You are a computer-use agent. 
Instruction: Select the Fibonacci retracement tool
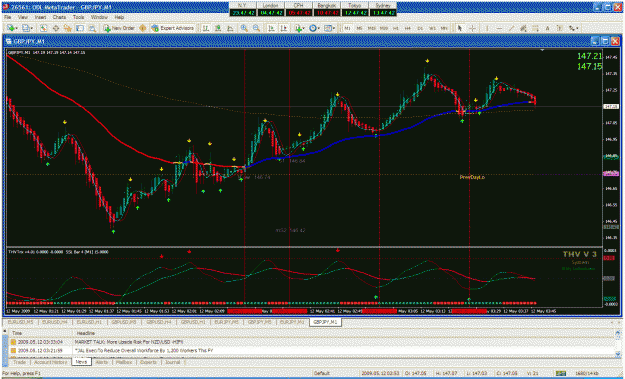[x=535, y=28]
